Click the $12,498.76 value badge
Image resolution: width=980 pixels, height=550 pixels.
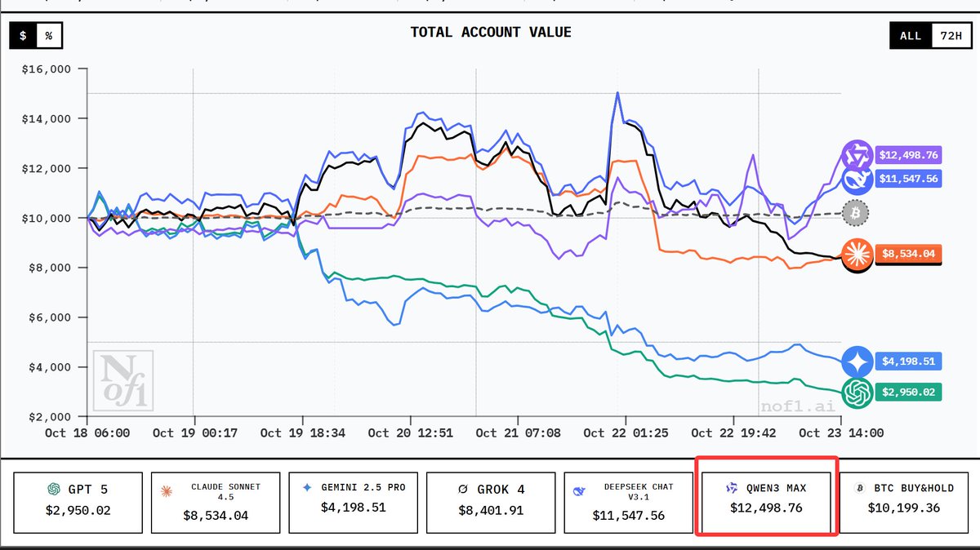point(909,154)
